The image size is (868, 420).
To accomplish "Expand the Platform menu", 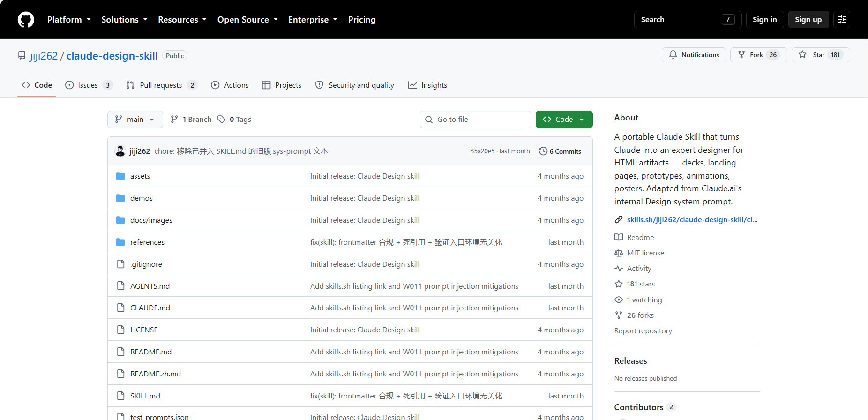I will (69, 20).
